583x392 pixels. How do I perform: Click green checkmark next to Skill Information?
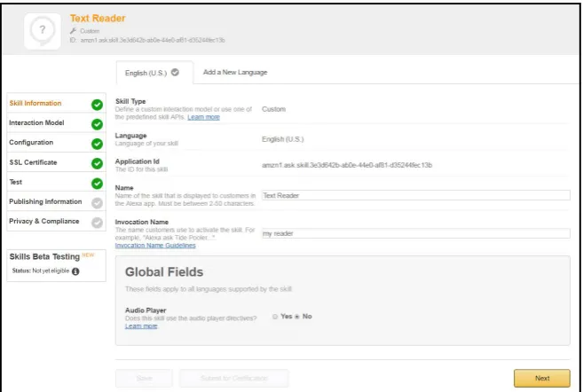tap(97, 105)
